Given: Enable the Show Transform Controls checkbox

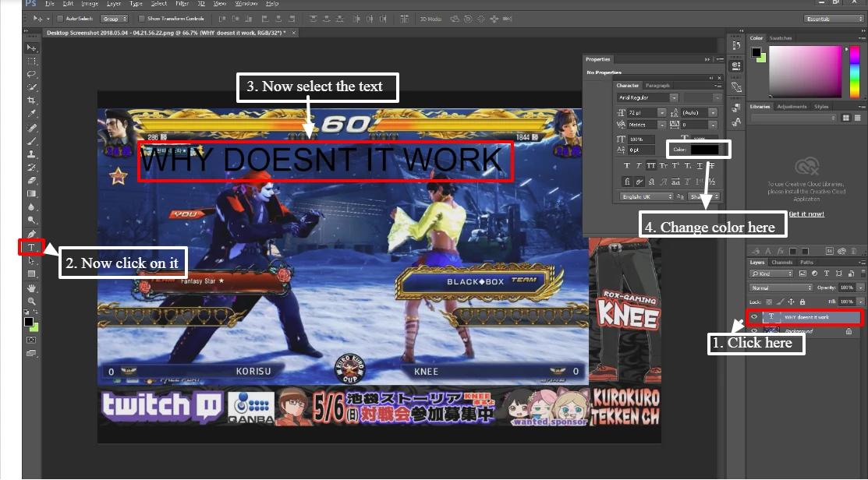Looking at the screenshot, I should click(x=142, y=19).
